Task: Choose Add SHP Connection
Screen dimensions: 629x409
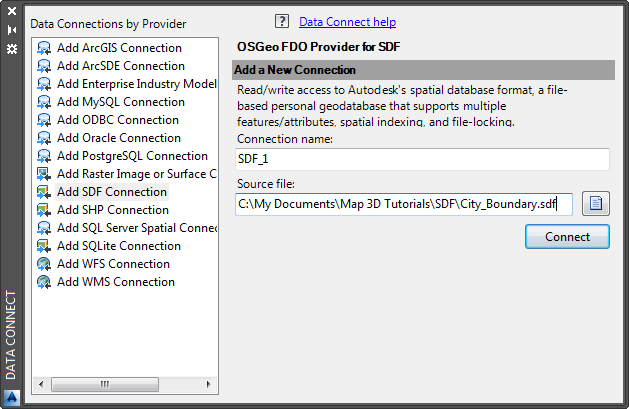Action: [x=113, y=210]
